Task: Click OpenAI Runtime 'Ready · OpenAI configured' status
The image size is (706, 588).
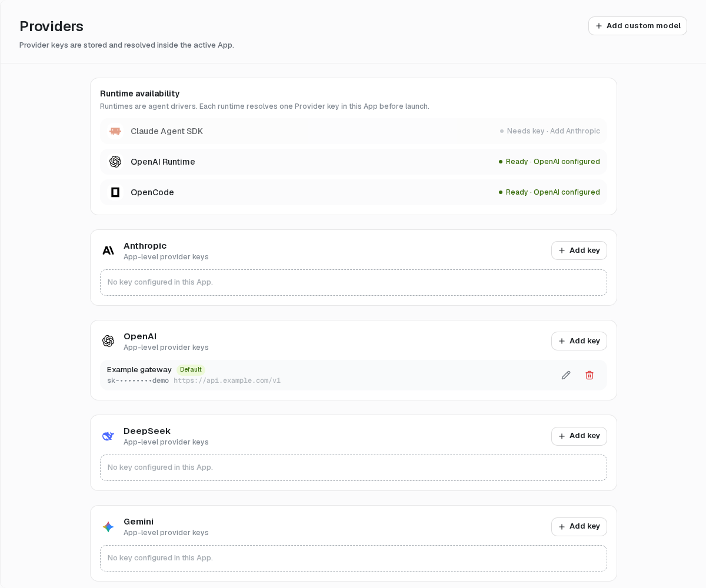Action: pyautogui.click(x=550, y=162)
